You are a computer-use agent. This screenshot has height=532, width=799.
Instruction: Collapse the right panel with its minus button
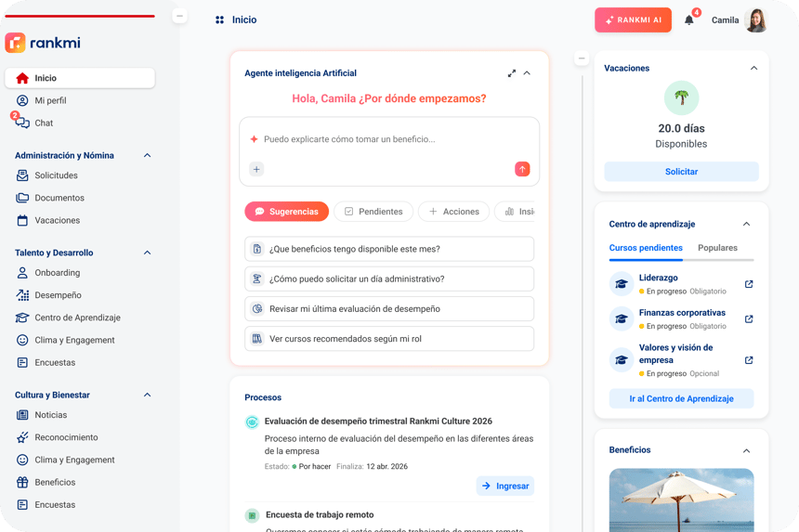pos(582,58)
